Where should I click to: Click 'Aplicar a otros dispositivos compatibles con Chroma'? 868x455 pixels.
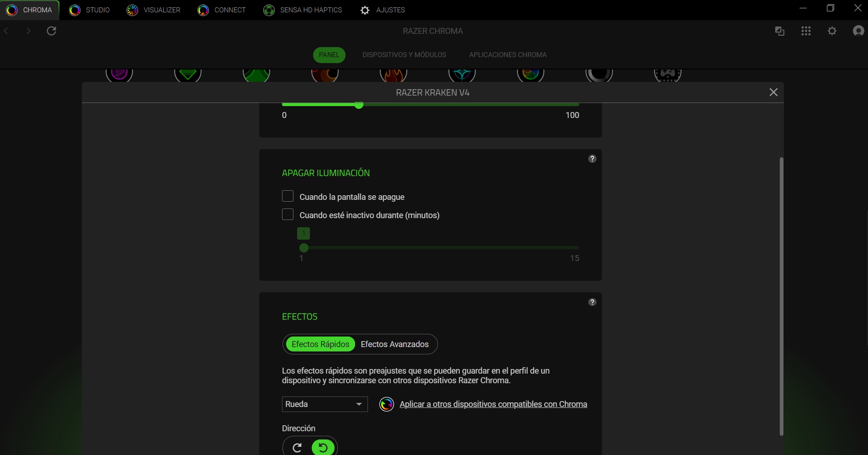click(x=493, y=404)
